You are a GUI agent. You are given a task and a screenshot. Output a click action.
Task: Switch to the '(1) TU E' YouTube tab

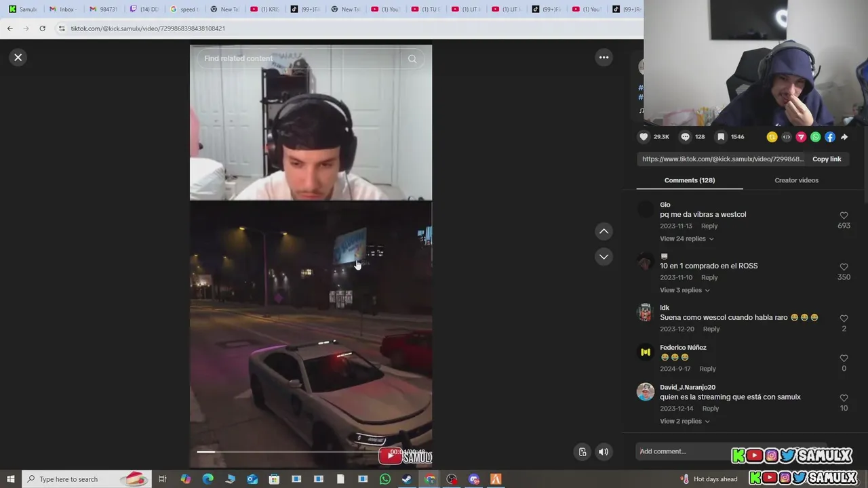click(425, 9)
